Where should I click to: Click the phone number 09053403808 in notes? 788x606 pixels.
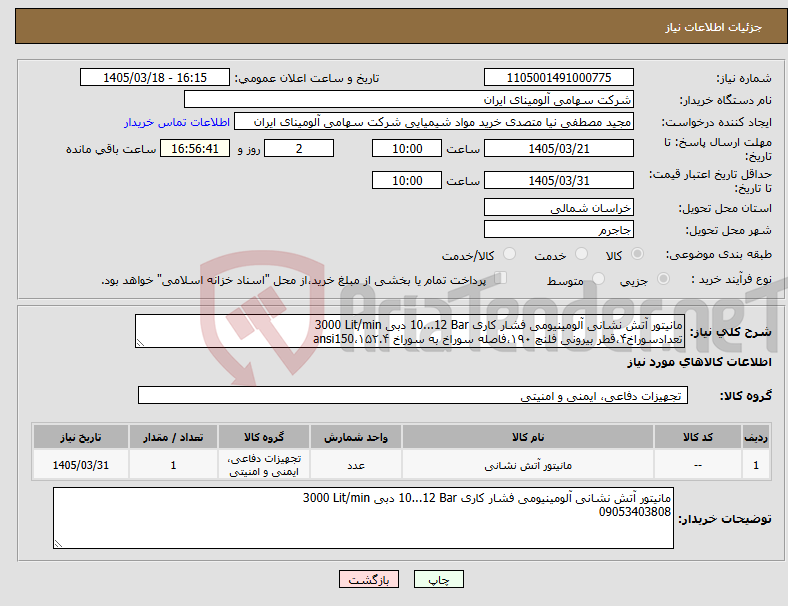click(x=635, y=512)
